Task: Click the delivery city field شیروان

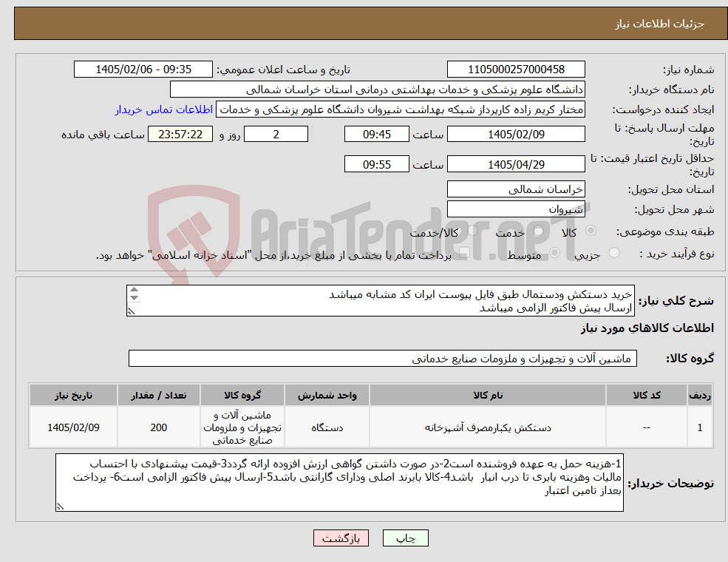Action: 516,209
